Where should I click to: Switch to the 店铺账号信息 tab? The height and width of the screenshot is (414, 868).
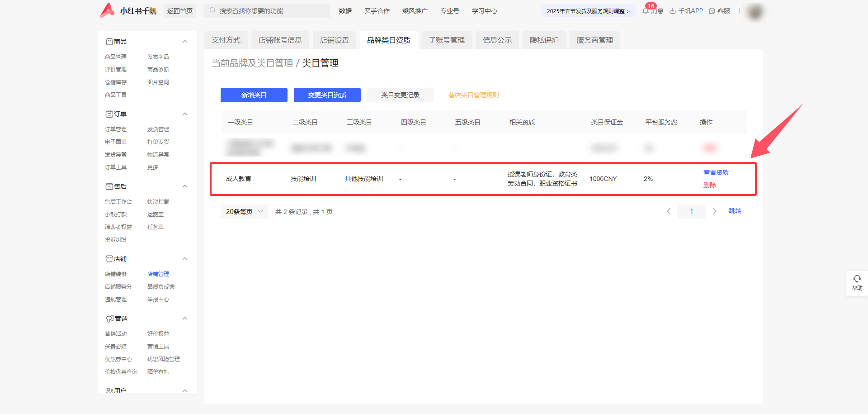coord(280,40)
